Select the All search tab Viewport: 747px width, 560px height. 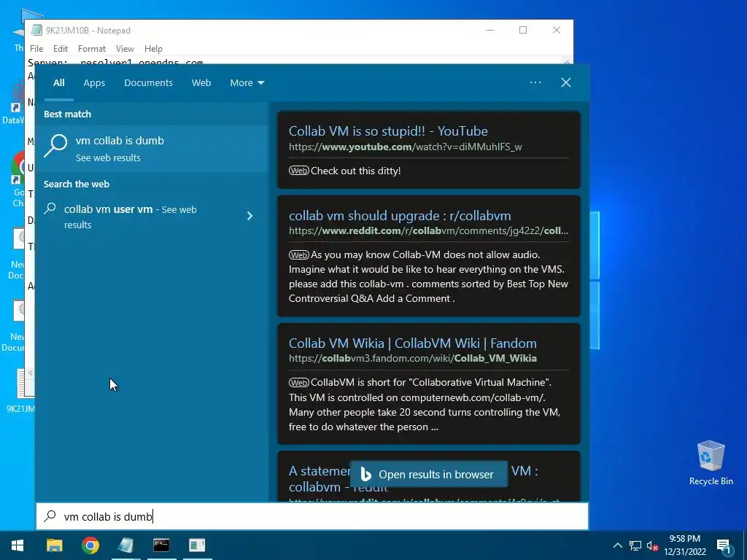click(x=58, y=83)
